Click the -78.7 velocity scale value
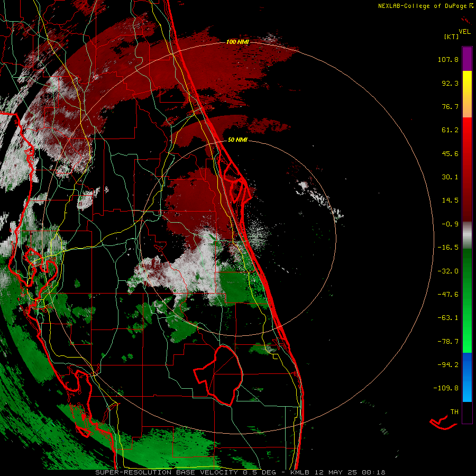The image size is (476, 476). [448, 342]
